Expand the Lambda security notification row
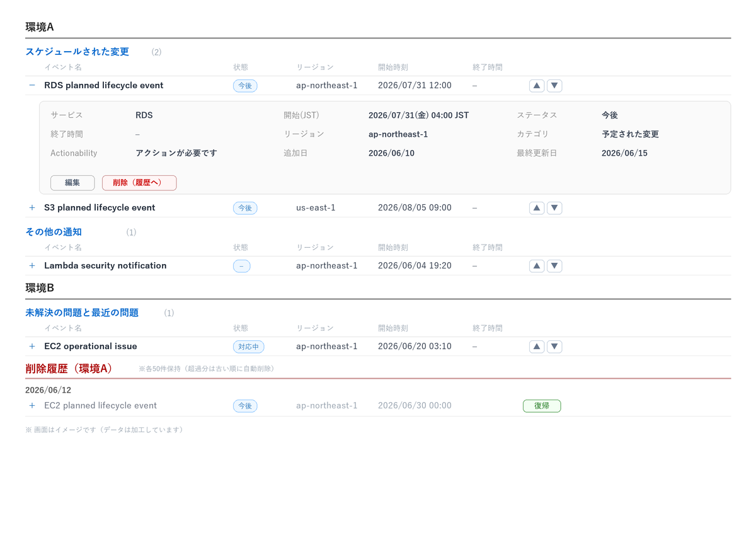756x542 pixels. [x=32, y=265]
